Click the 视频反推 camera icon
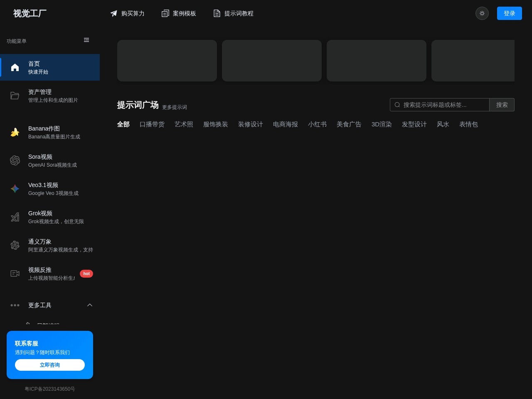This screenshot has width=532, height=399. point(15,273)
